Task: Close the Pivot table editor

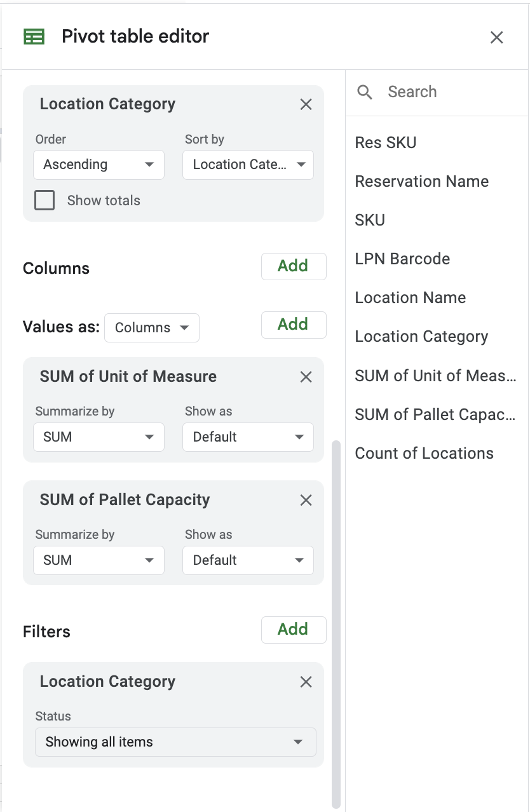Action: point(496,37)
